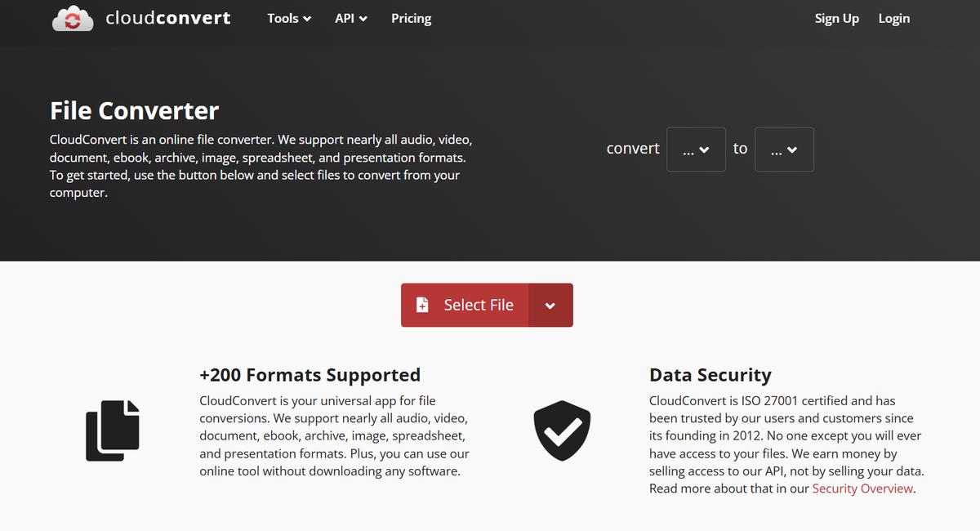Open the Tools menu
980x531 pixels.
click(x=283, y=18)
